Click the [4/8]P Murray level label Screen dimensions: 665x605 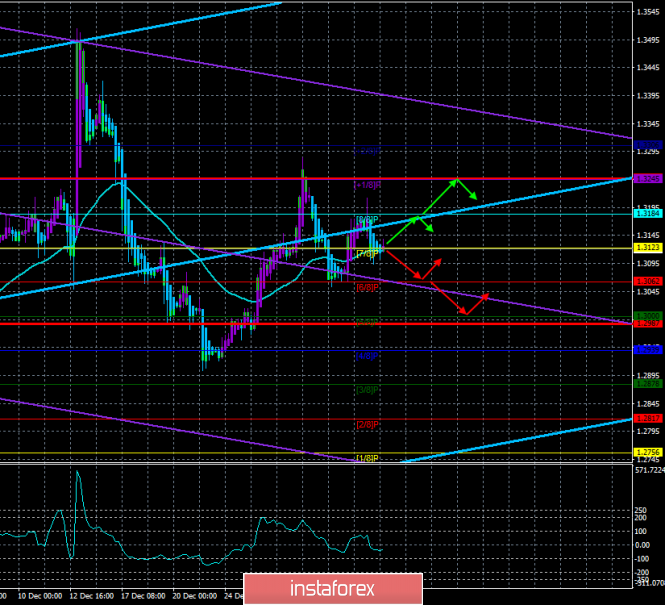coord(367,356)
